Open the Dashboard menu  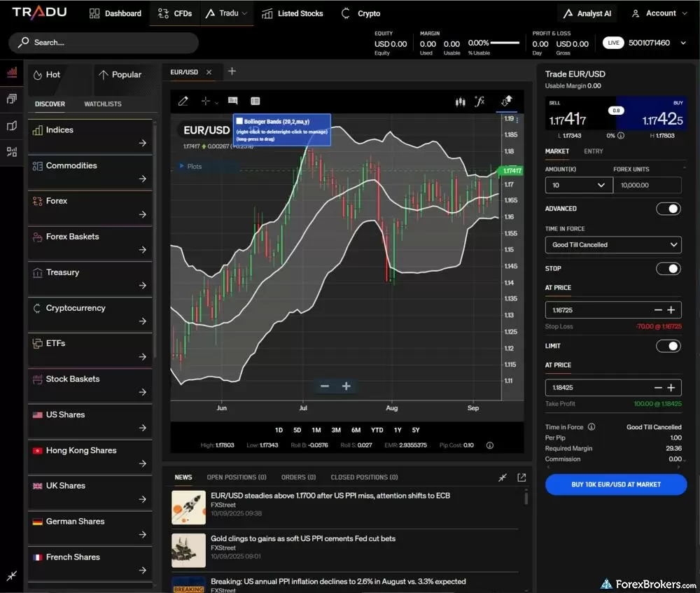115,13
